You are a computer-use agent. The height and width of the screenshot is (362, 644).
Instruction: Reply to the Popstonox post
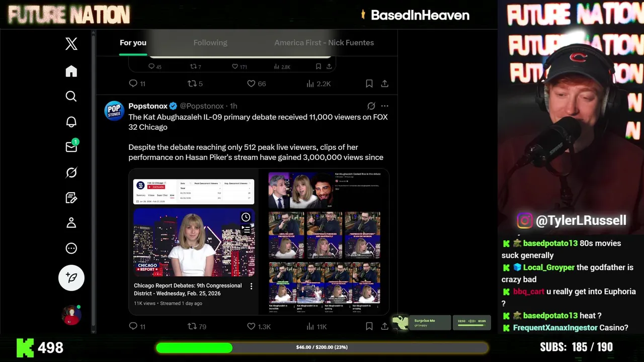[137, 326]
